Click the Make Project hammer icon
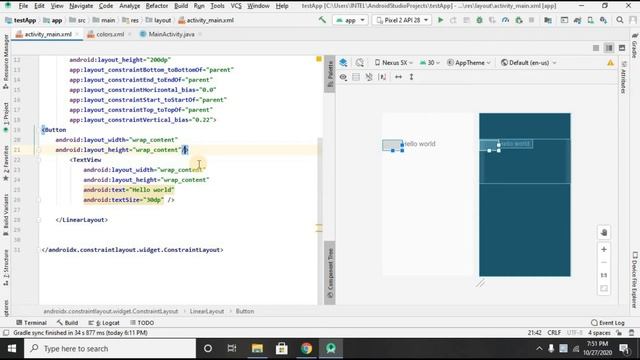Screen dimensions: 640x360 pos(322,20)
